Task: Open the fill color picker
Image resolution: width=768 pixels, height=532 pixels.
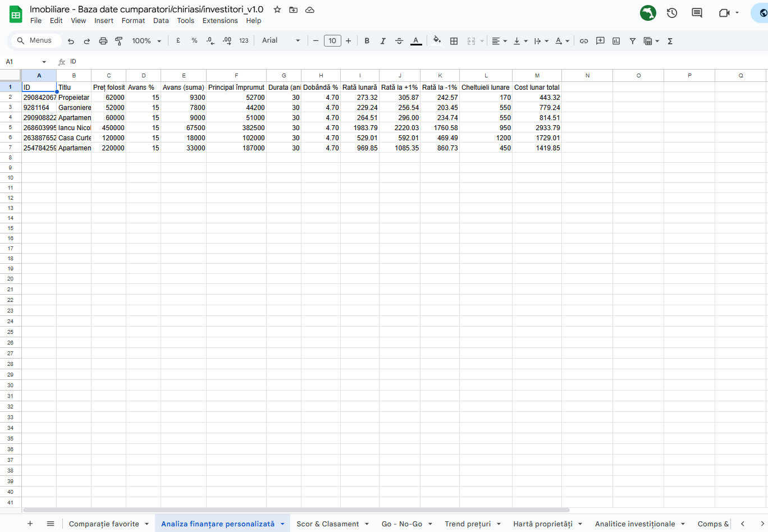Action: click(437, 40)
